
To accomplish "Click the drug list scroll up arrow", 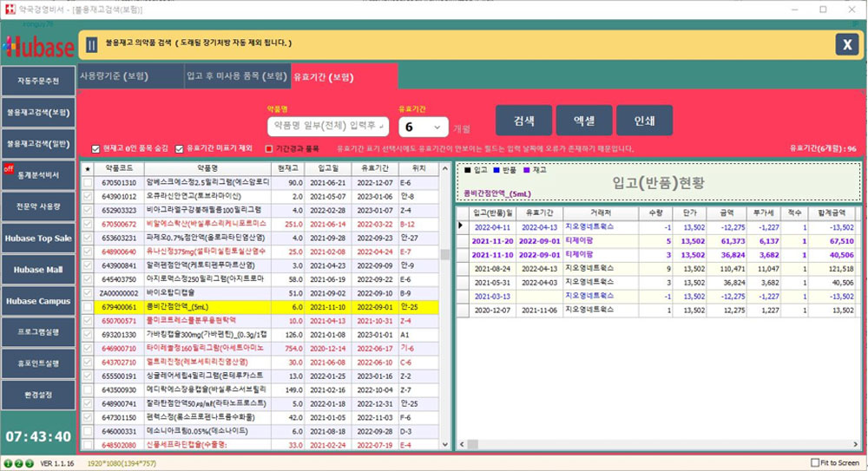I will click(x=445, y=168).
